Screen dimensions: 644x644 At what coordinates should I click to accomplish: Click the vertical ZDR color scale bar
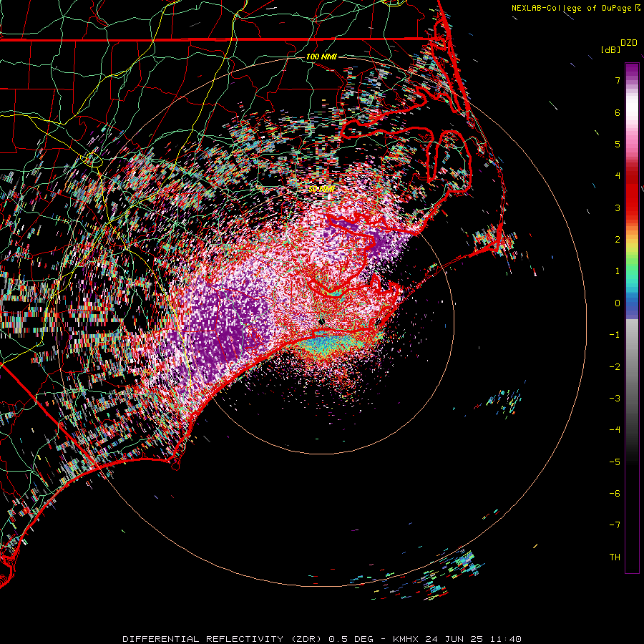click(x=632, y=318)
